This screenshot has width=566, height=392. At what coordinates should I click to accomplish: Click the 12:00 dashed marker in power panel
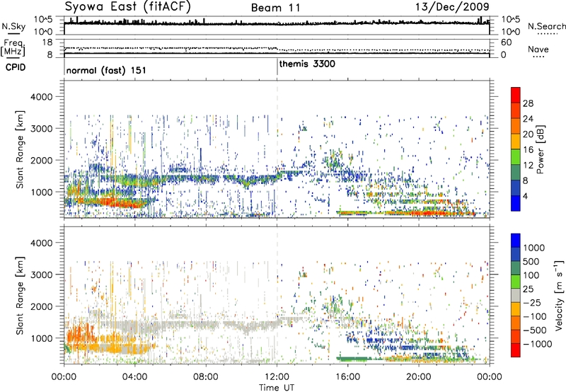pos(277,149)
